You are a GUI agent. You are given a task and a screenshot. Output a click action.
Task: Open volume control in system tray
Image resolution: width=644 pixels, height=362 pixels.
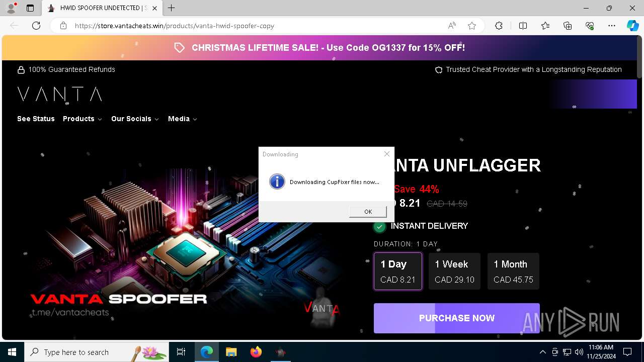pos(579,352)
